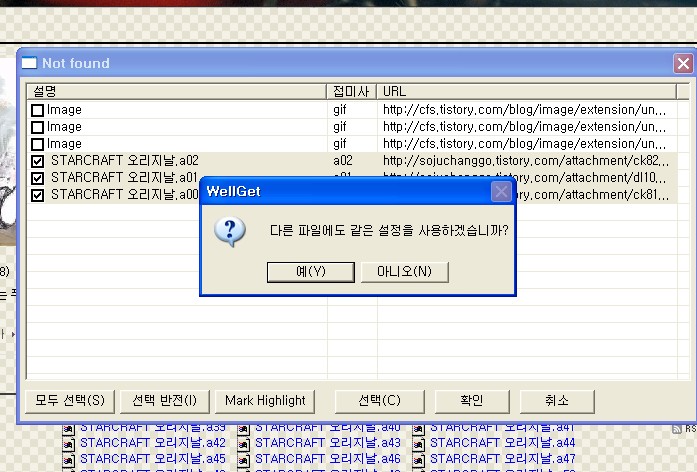This screenshot has width=697, height=472.
Task: Open STARCRAFT 오리지날.a42 link on webpage
Action: click(x=153, y=443)
